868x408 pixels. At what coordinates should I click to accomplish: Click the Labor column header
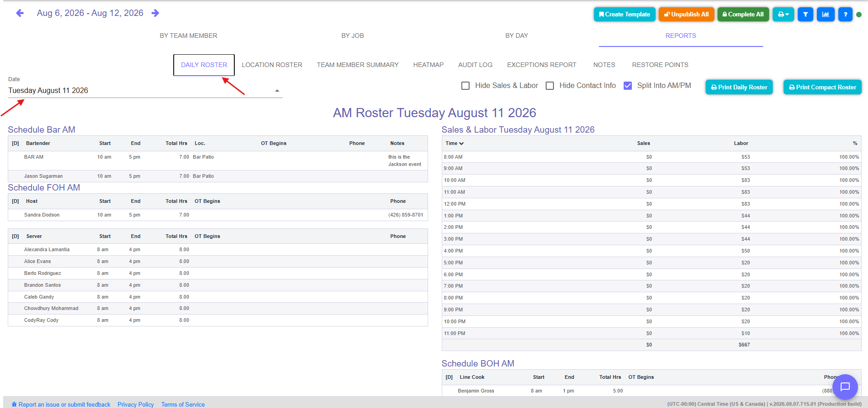[741, 143]
